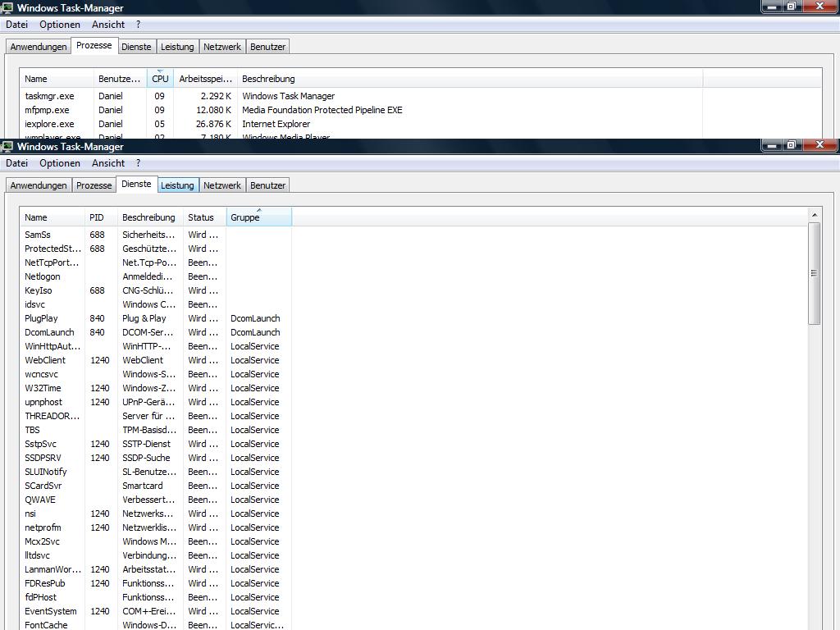Switch to the Prozesse tab in the front window

tap(94, 185)
